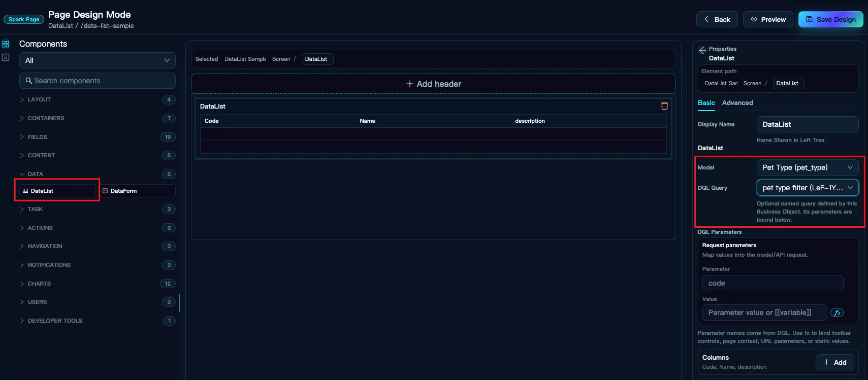868x380 pixels.
Task: Switch to the Advanced tab
Action: pos(737,103)
